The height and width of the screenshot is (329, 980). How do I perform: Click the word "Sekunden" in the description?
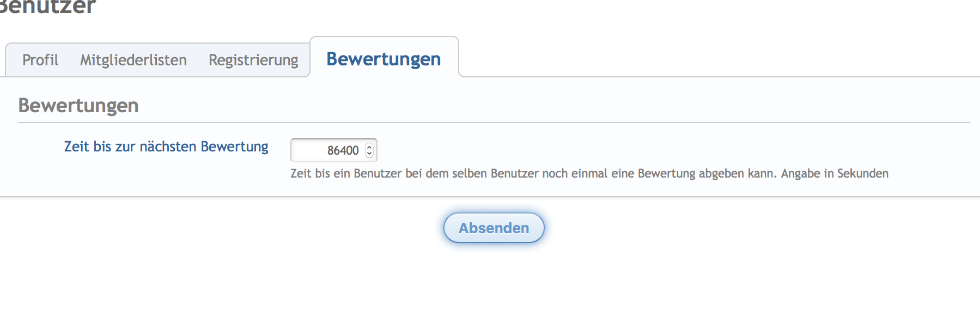point(862,174)
